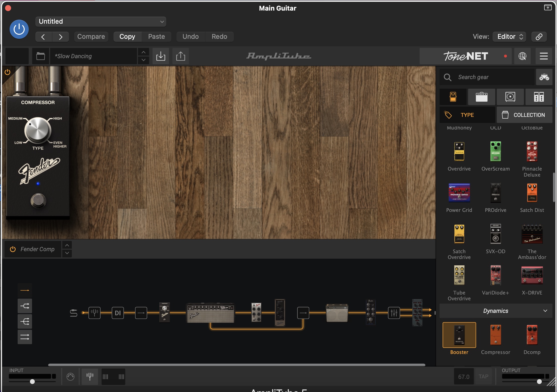This screenshot has width=557, height=392.
Task: Click the Redo button
Action: coord(220,37)
